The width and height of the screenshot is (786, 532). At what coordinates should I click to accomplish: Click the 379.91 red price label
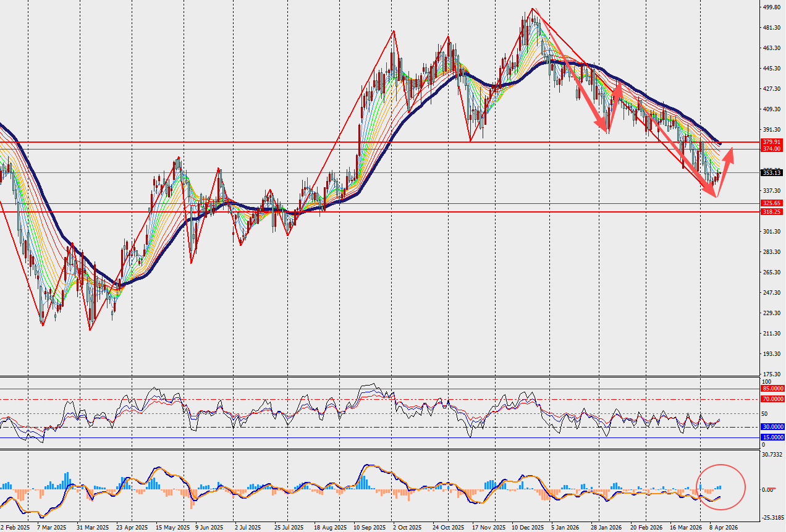[772, 141]
